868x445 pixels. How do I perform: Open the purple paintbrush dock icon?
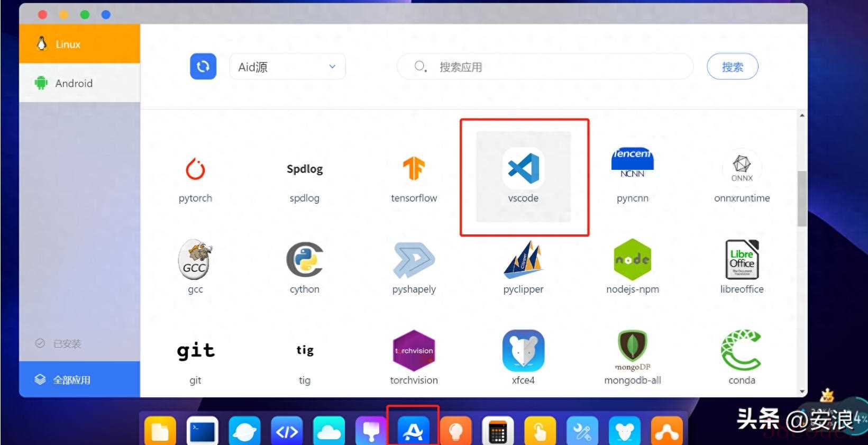coord(371,431)
